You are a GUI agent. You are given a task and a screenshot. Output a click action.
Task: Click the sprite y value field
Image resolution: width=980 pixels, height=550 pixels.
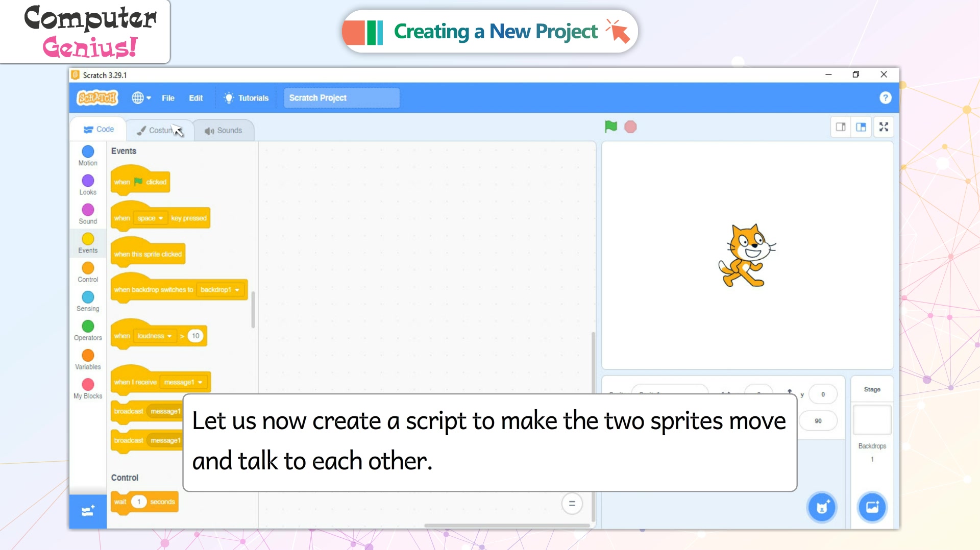[823, 394]
